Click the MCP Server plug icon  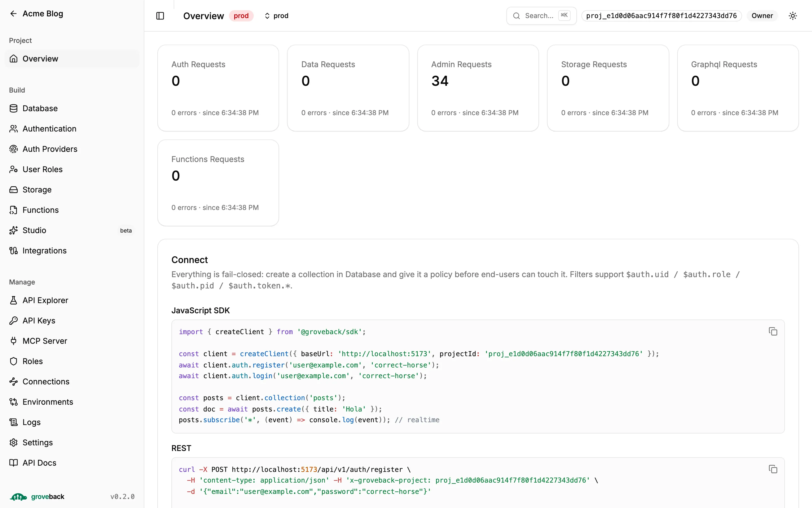[x=14, y=341]
